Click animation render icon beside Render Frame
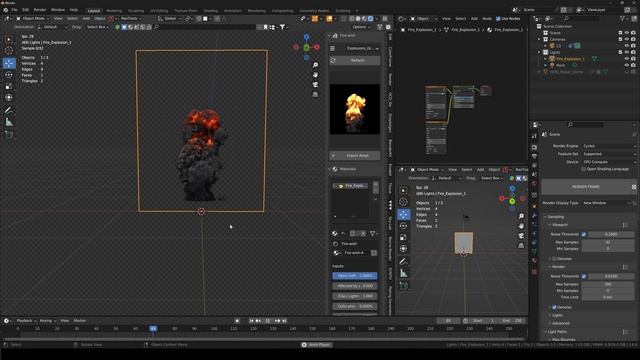Screen dimensions: 640x360 tap(634, 187)
